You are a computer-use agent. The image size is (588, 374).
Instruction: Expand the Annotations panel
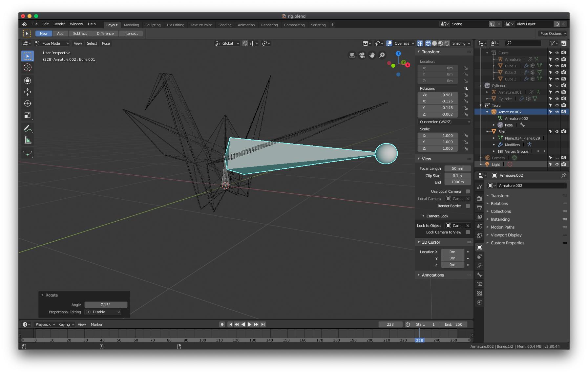[x=419, y=275]
